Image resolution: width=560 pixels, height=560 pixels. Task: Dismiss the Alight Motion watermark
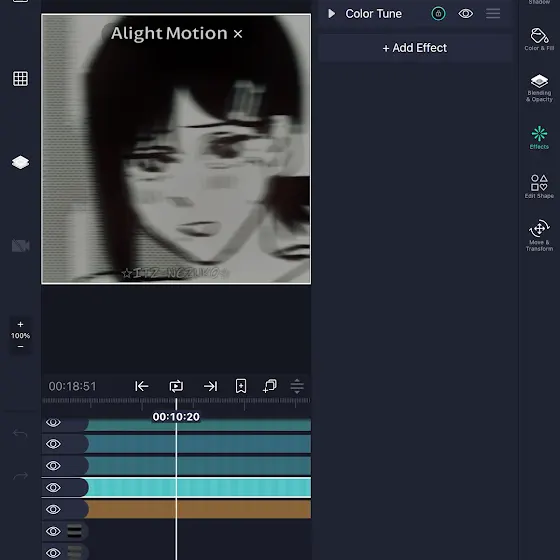[x=238, y=34]
